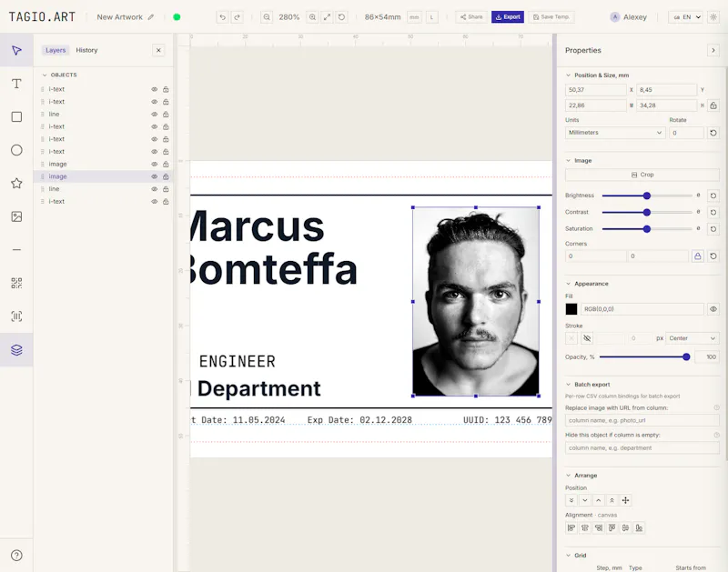Click the reset zoom icon
This screenshot has height=572, width=728.
click(341, 17)
